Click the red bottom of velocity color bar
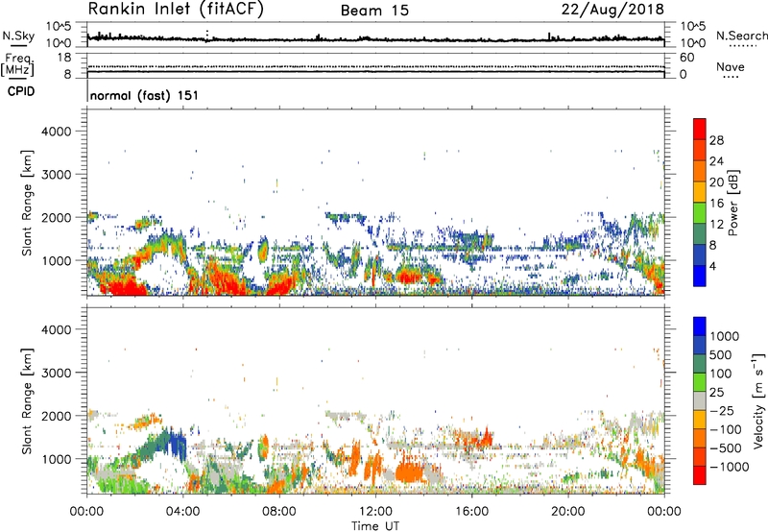 pos(700,475)
